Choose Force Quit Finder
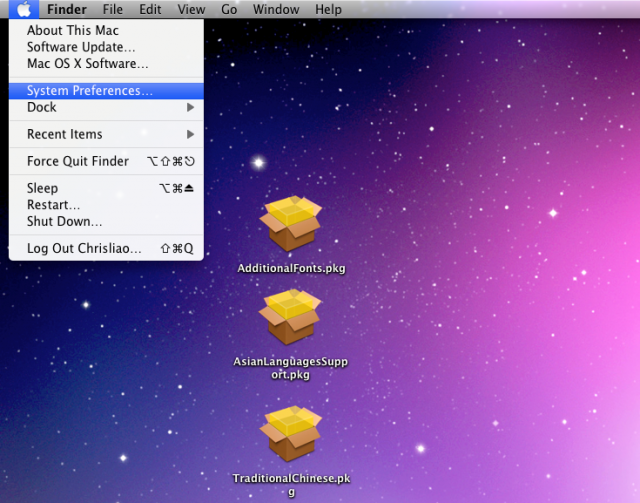Image resolution: width=640 pixels, height=503 pixels. 106,161
